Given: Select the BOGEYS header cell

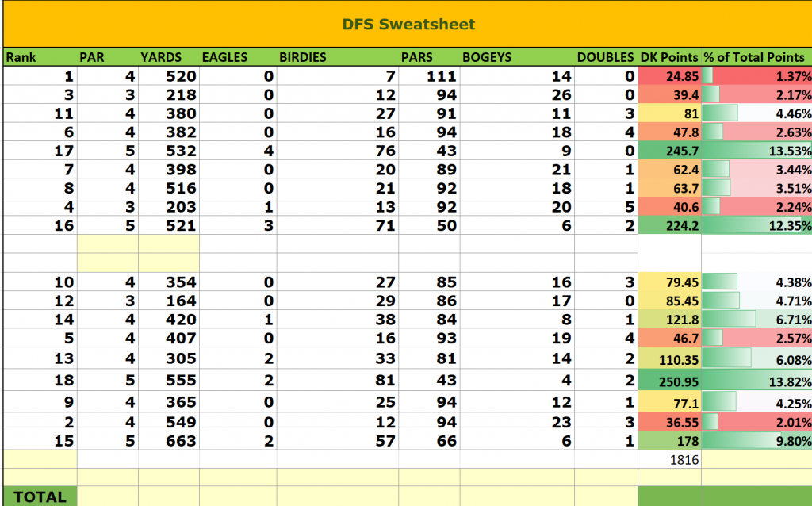Looking at the screenshot, I should tap(517, 57).
